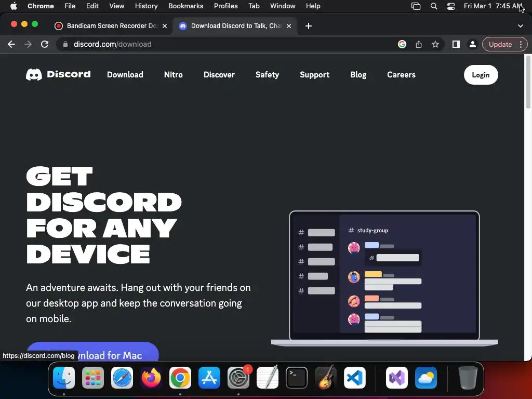Open the Weather app from the dock
The width and height of the screenshot is (532, 399).
click(426, 378)
